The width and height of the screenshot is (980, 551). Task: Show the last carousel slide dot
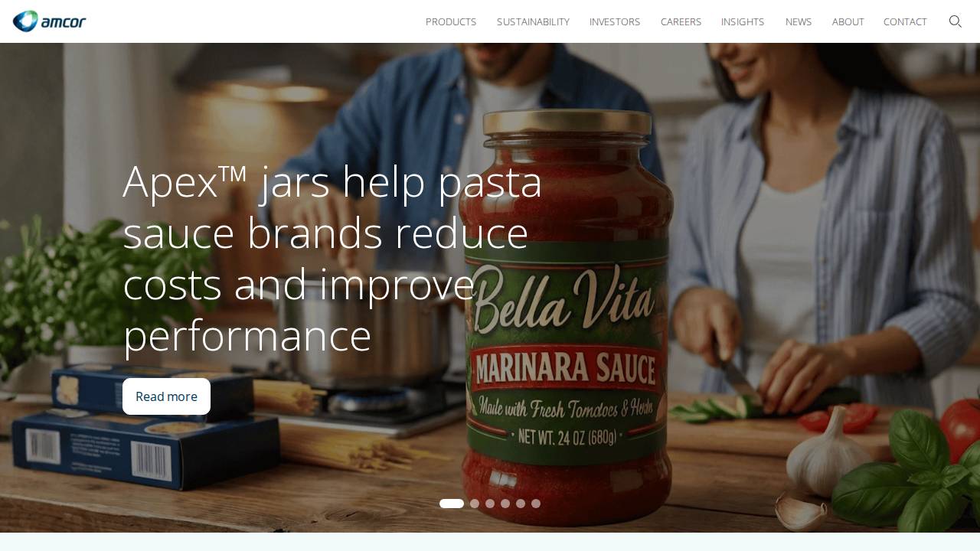pyautogui.click(x=536, y=504)
